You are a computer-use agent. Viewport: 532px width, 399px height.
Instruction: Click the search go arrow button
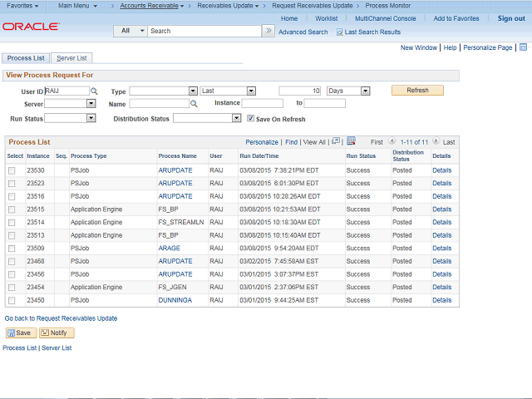coord(268,31)
